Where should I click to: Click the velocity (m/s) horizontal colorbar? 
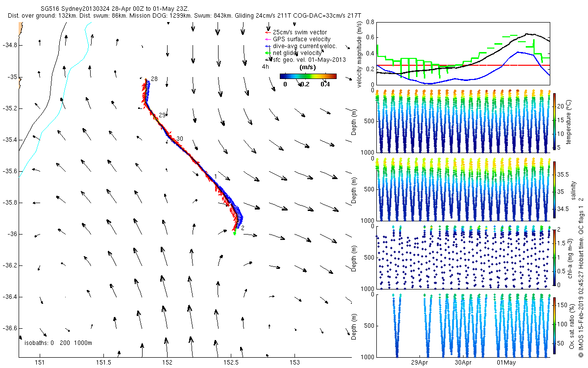tap(308, 76)
